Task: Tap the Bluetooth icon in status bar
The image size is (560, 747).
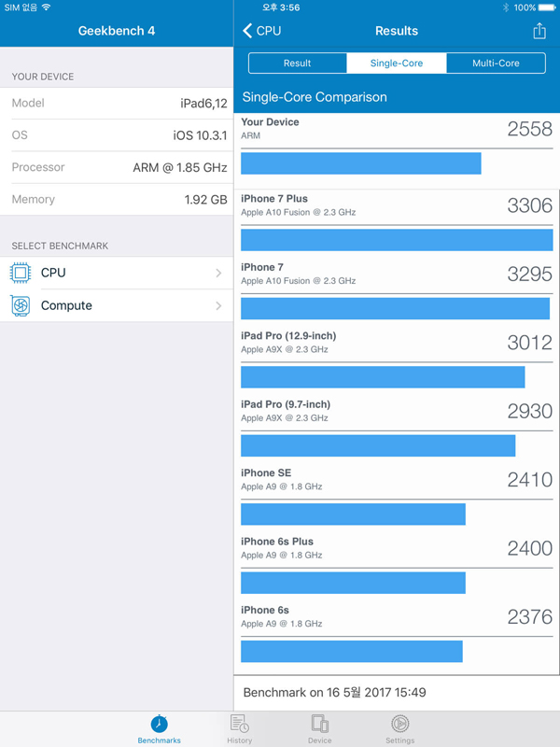Action: (506, 7)
